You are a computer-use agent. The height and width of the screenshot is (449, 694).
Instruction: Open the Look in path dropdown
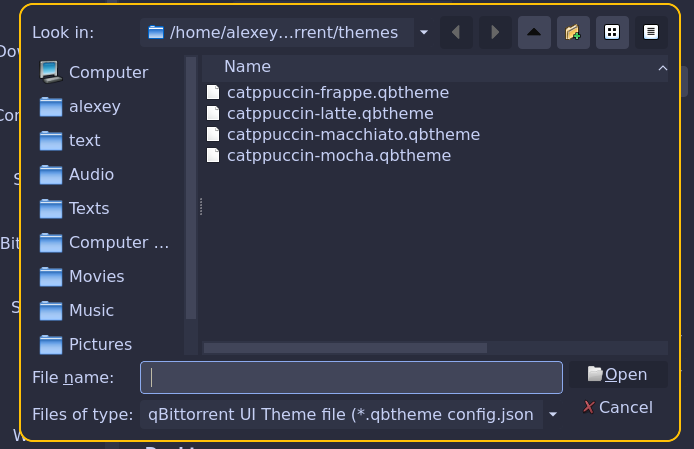pos(424,32)
